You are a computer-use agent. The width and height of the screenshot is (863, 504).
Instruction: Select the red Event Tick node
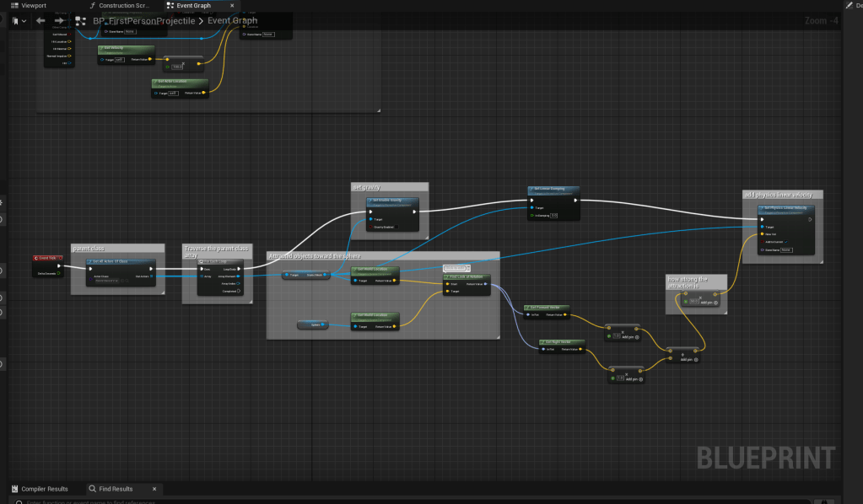pos(48,258)
